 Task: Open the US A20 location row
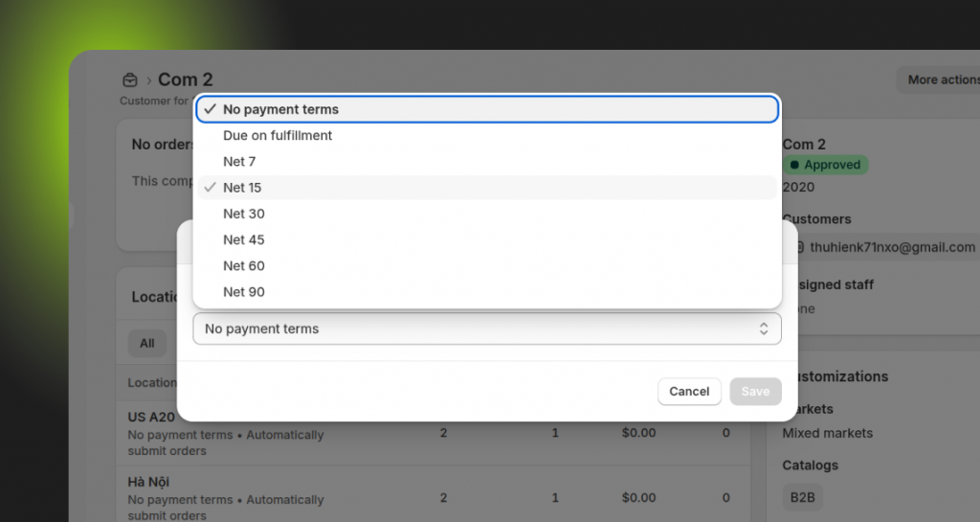tap(433, 433)
